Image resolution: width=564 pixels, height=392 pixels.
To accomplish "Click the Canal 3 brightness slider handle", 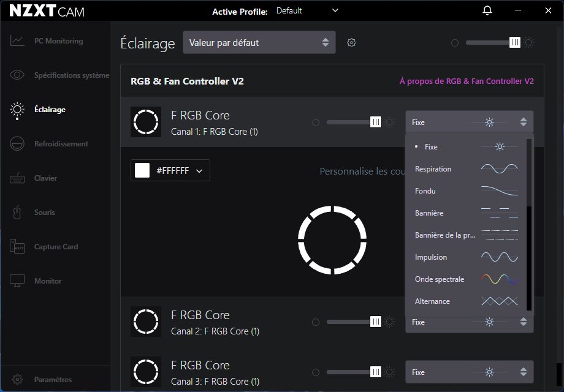I will pyautogui.click(x=376, y=372).
